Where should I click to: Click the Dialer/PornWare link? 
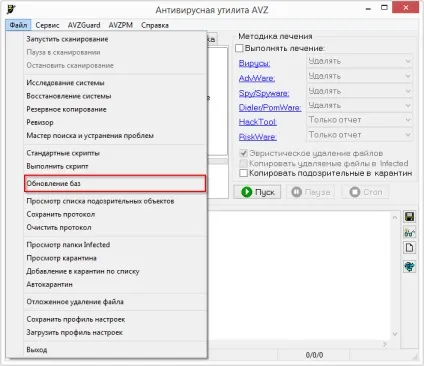pos(270,107)
